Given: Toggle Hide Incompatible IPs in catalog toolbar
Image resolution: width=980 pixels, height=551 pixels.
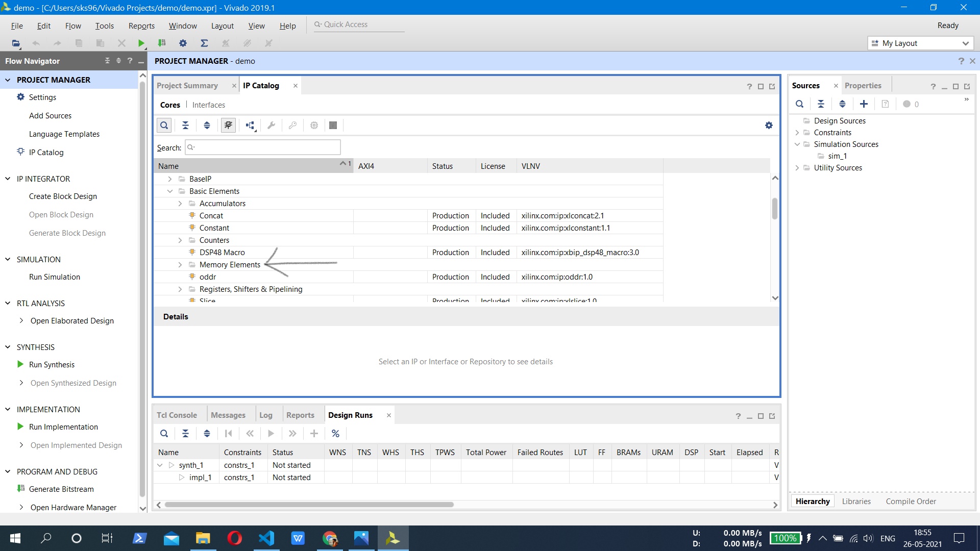Looking at the screenshot, I should (x=228, y=125).
